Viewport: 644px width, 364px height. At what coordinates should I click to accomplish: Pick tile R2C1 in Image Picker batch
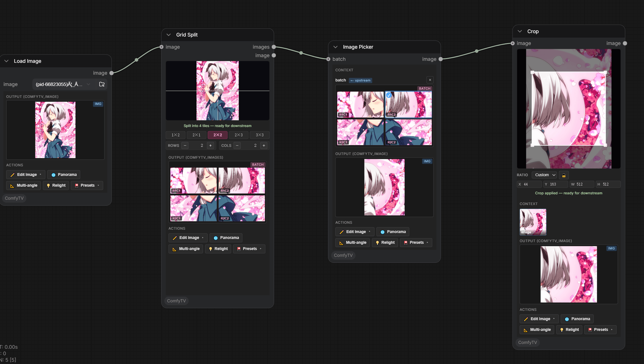360,132
